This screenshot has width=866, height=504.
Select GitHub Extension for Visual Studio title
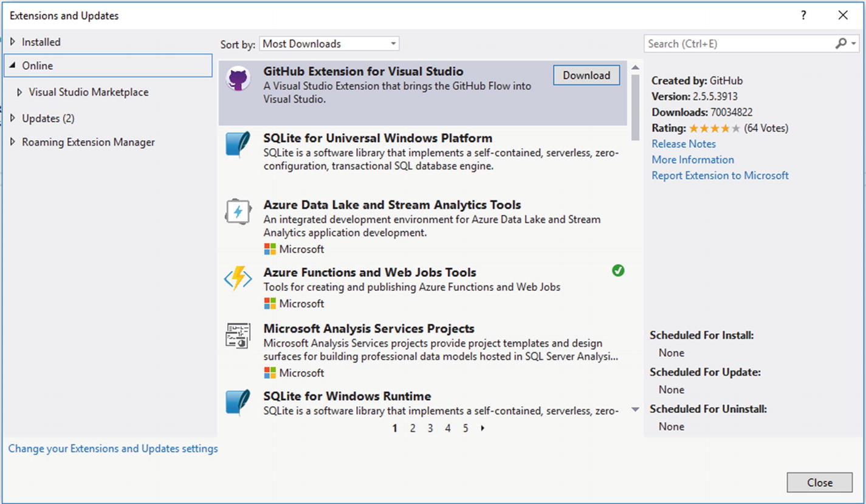click(x=363, y=72)
